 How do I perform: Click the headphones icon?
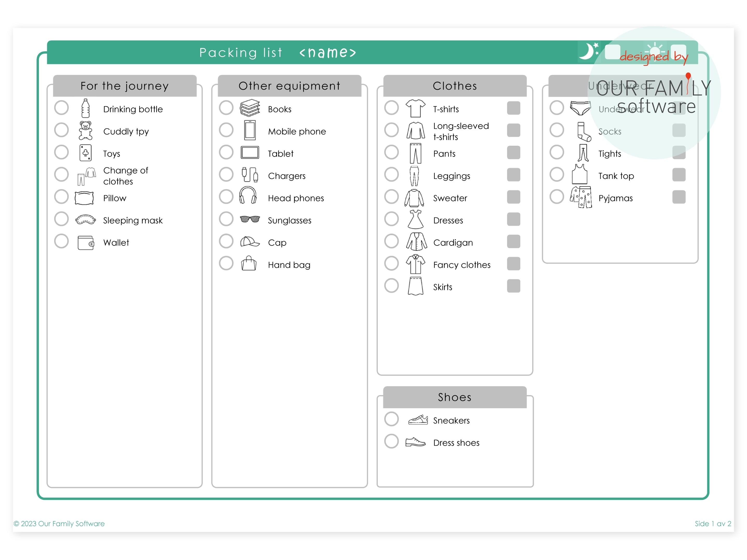click(248, 195)
